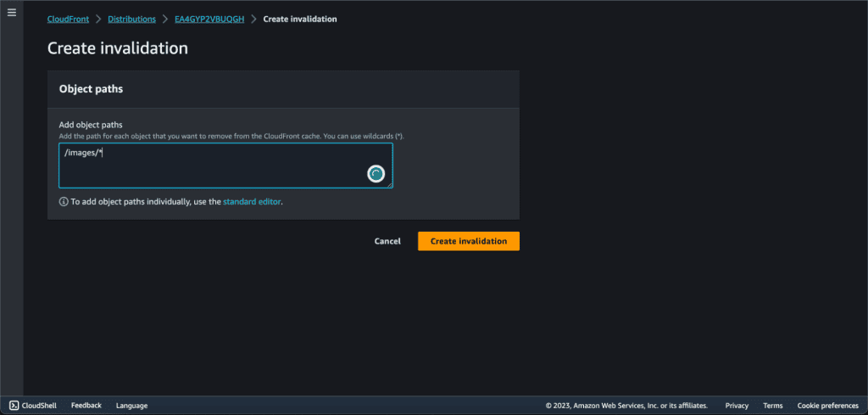Screen dimensions: 868x415
Task: Click the 'Add object paths' label
Action: pos(90,126)
